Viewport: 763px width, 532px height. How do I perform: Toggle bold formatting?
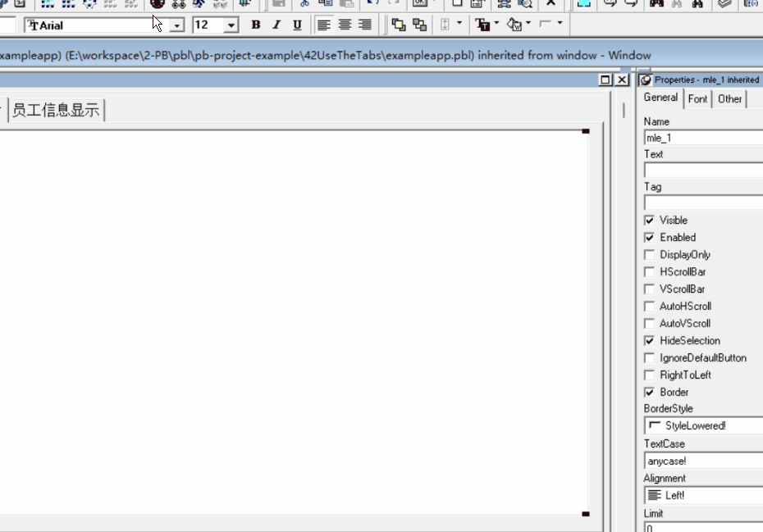tap(255, 25)
